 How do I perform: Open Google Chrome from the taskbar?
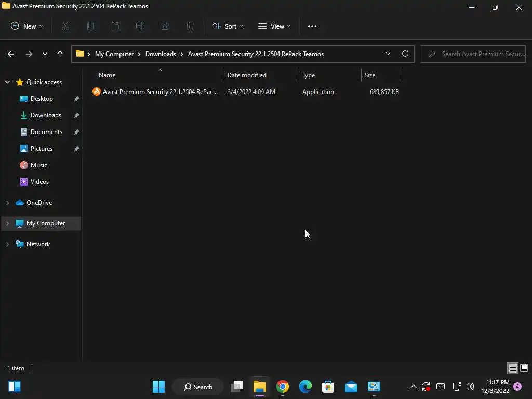pyautogui.click(x=283, y=387)
